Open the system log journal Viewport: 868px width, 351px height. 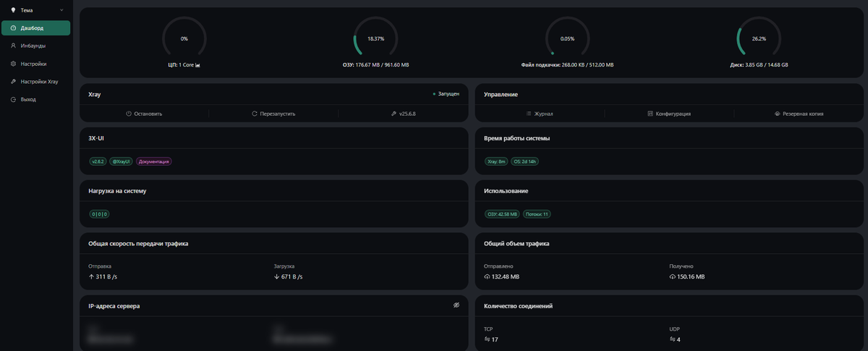click(540, 114)
